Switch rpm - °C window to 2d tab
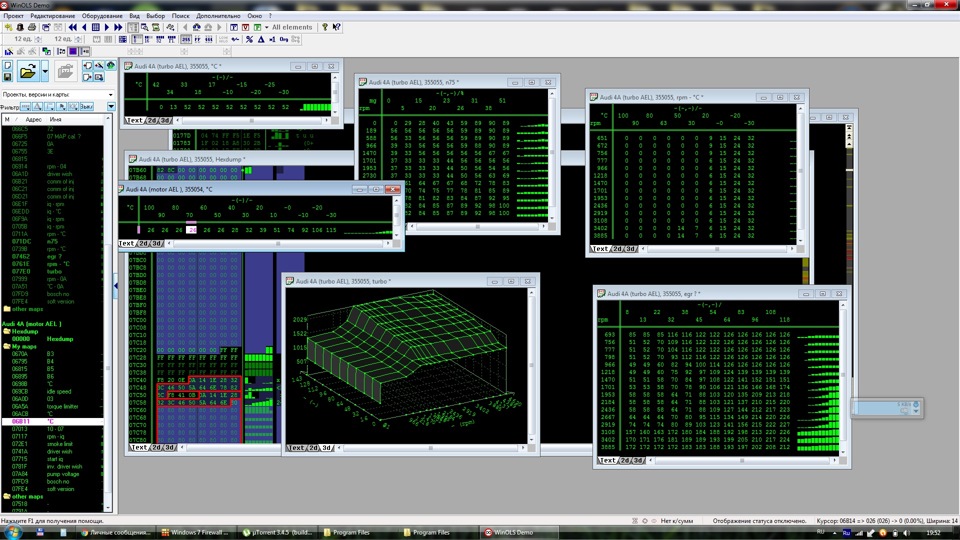The image size is (960, 540). pyautogui.click(x=617, y=249)
